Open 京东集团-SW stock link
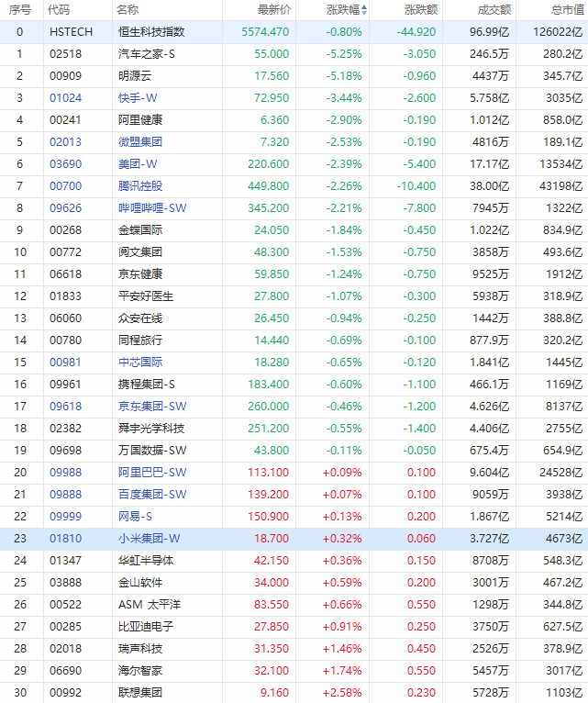 [152, 407]
